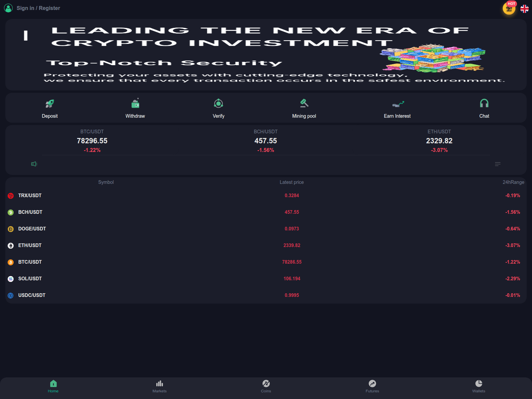Viewport: 532px width, 399px height.
Task: Click the Verify icon
Action: coord(218,103)
